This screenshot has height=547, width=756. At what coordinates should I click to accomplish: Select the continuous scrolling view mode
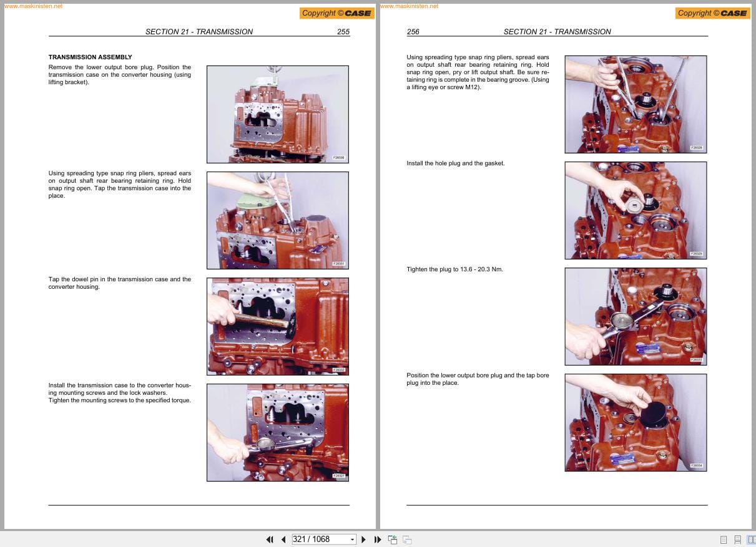click(x=738, y=539)
